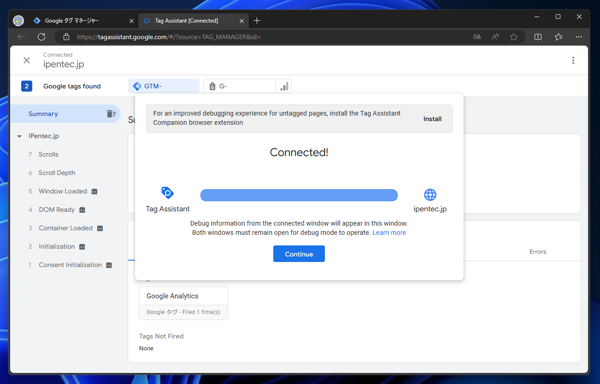Image resolution: width=600 pixels, height=384 pixels.
Task: Add page to favorites with star icon
Action: click(x=514, y=37)
